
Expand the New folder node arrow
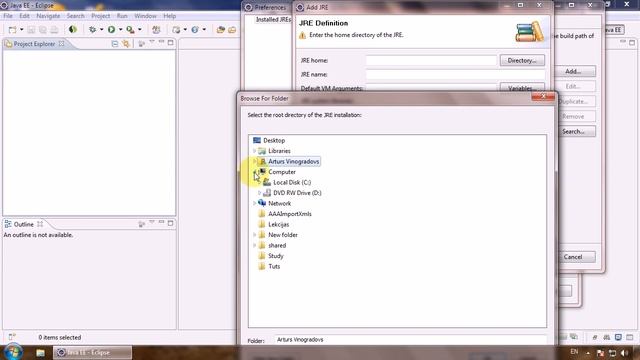click(254, 235)
